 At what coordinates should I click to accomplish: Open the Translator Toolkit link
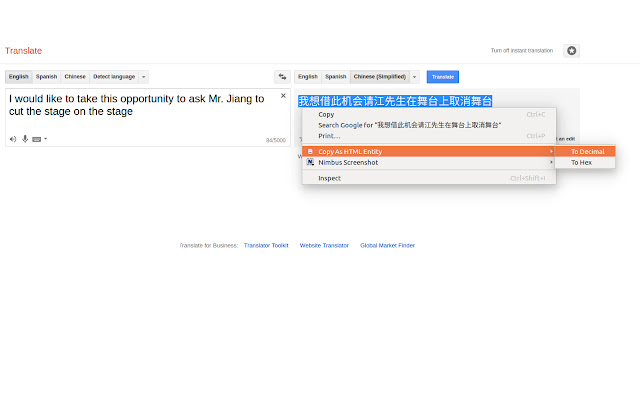tap(266, 245)
